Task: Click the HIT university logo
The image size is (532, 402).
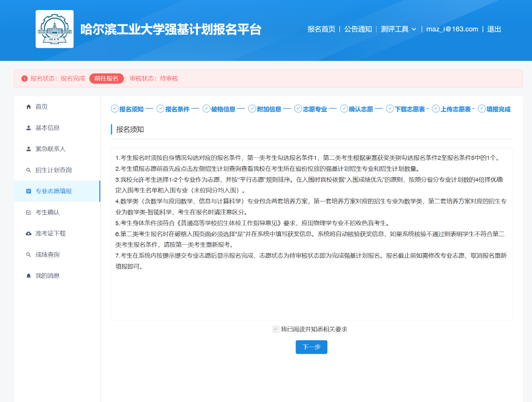Action: (x=54, y=29)
